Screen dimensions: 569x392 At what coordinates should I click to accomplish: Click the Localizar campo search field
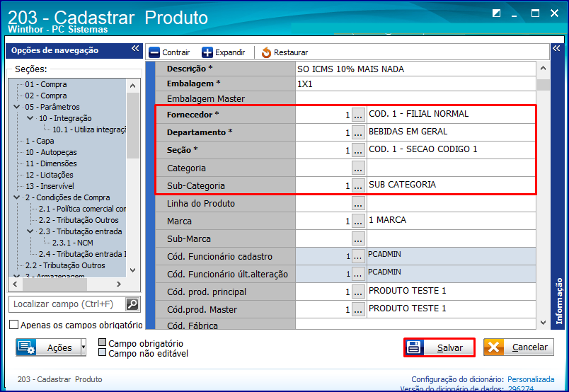click(x=67, y=304)
